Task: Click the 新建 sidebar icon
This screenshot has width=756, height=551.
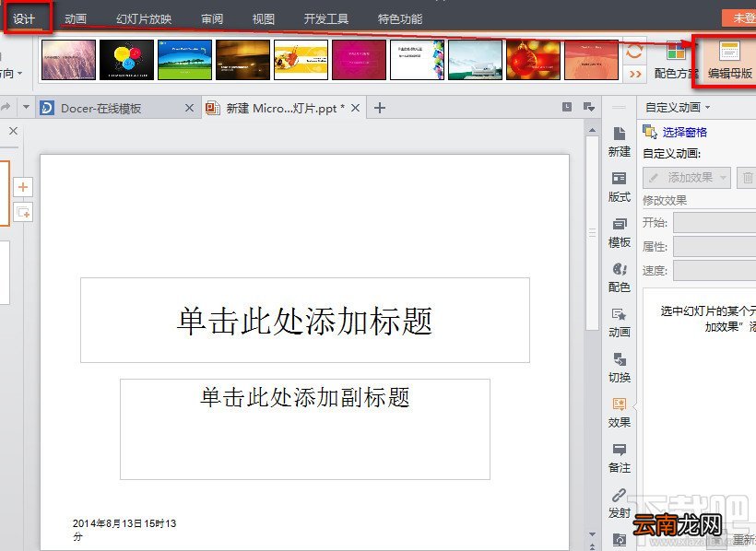Action: (x=620, y=142)
